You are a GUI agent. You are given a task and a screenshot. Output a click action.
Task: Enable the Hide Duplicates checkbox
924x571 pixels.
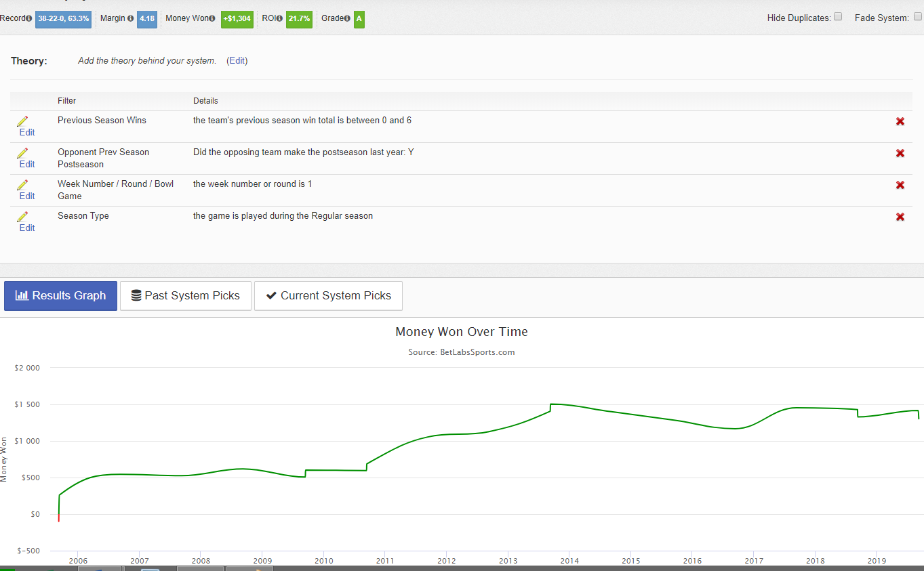838,17
